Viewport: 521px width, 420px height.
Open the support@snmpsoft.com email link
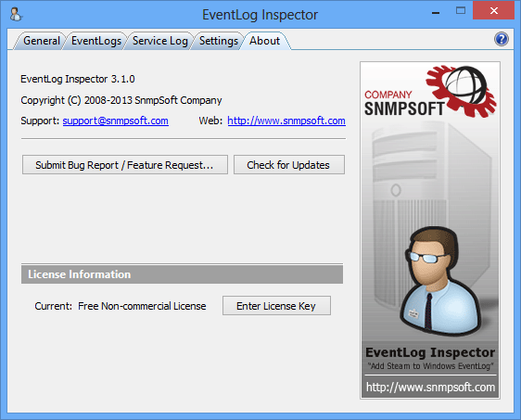(x=115, y=121)
